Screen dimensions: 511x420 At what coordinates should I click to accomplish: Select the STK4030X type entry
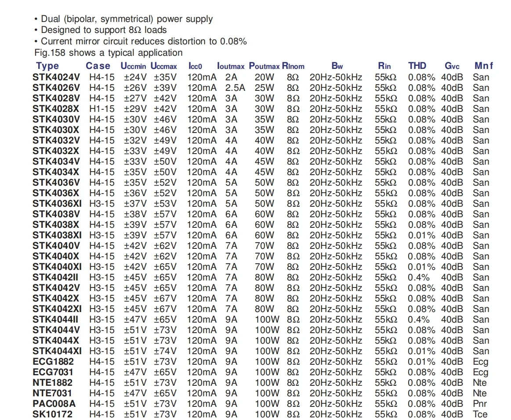[x=56, y=130]
